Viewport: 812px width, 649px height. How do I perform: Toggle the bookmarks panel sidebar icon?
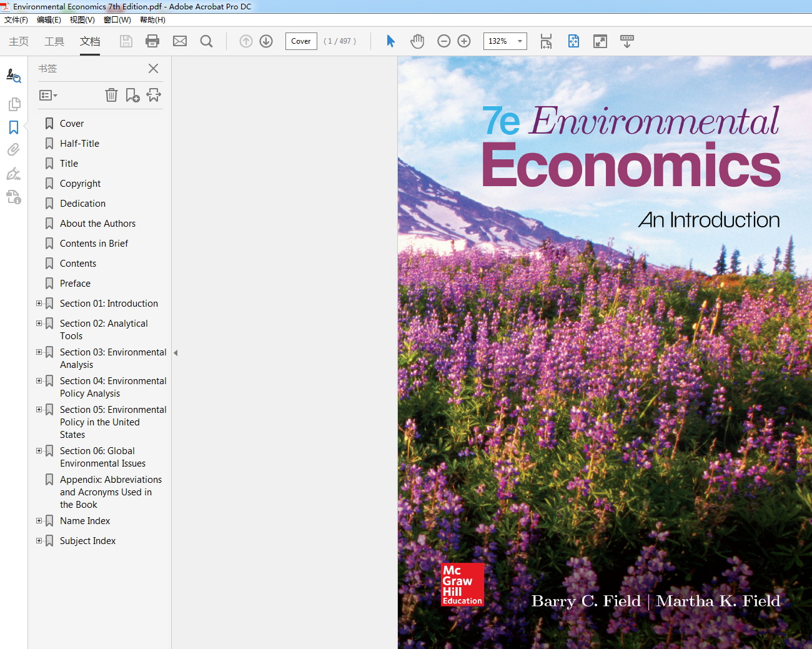(14, 127)
